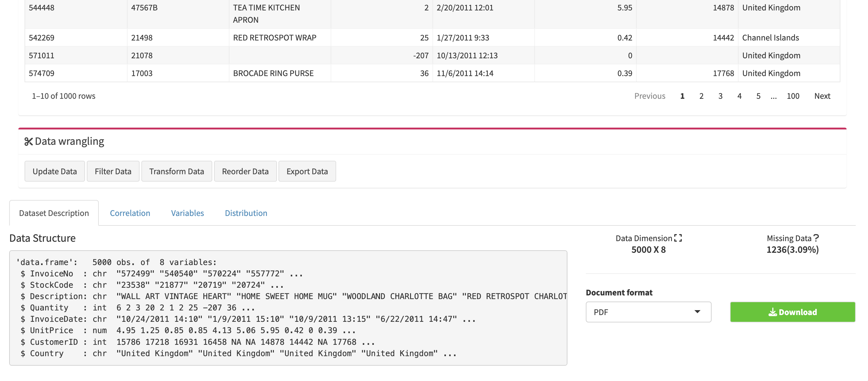868x381 pixels.
Task: Click the Filter Data button
Action: (113, 171)
